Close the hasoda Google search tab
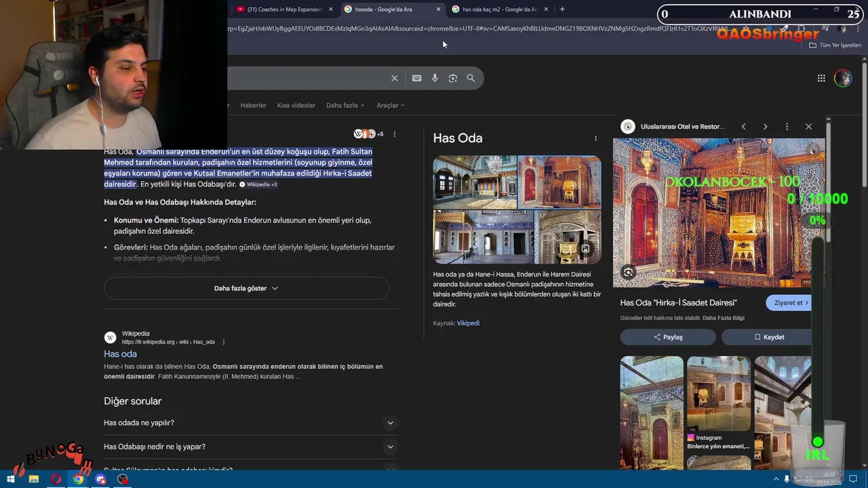The width and height of the screenshot is (868, 488). 438,9
